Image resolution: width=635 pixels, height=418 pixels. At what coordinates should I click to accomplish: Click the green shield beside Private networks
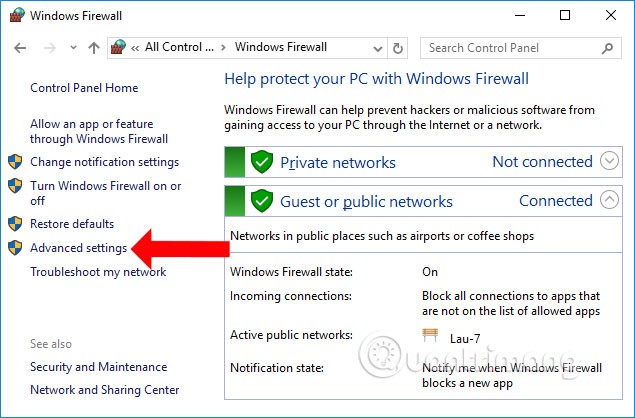click(262, 162)
